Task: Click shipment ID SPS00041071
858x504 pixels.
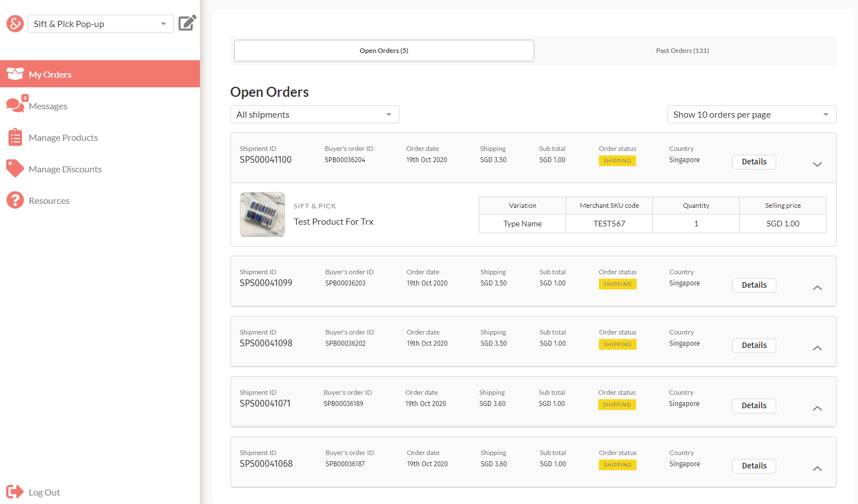Action: tap(265, 404)
